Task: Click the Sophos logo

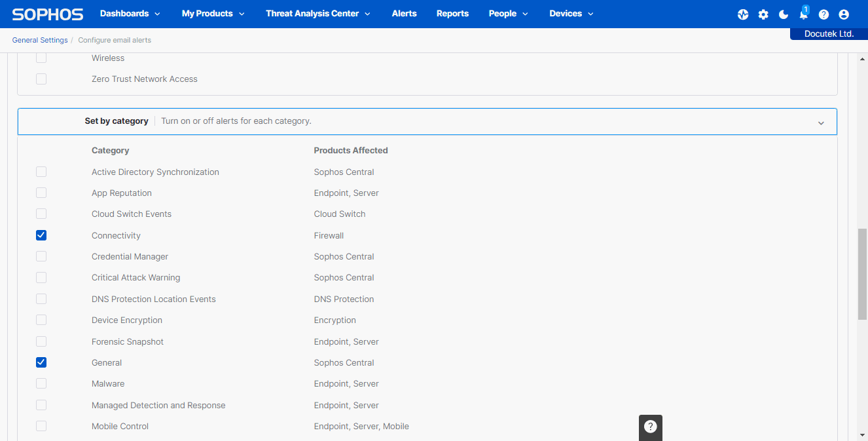Action: pyautogui.click(x=48, y=14)
